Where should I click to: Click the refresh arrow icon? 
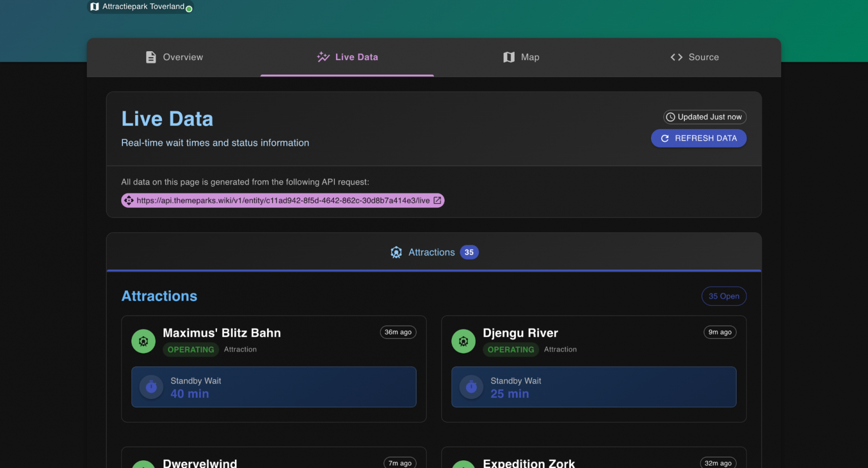[x=664, y=138]
